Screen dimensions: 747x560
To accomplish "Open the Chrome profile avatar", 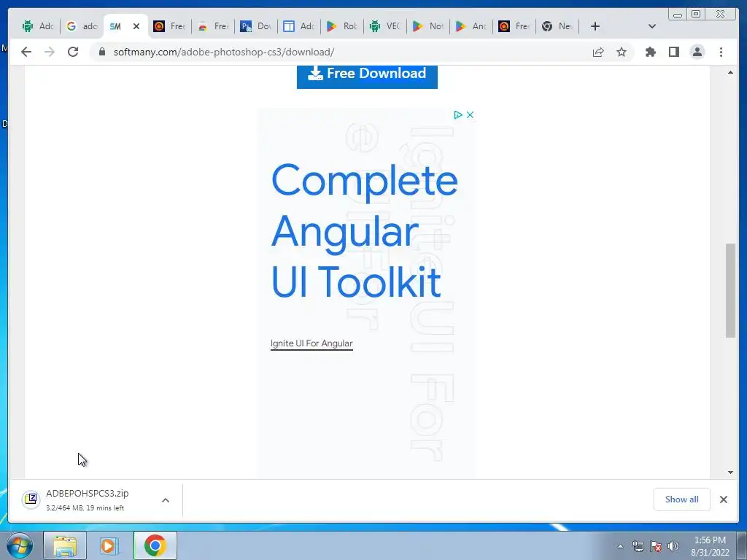I will [x=697, y=52].
